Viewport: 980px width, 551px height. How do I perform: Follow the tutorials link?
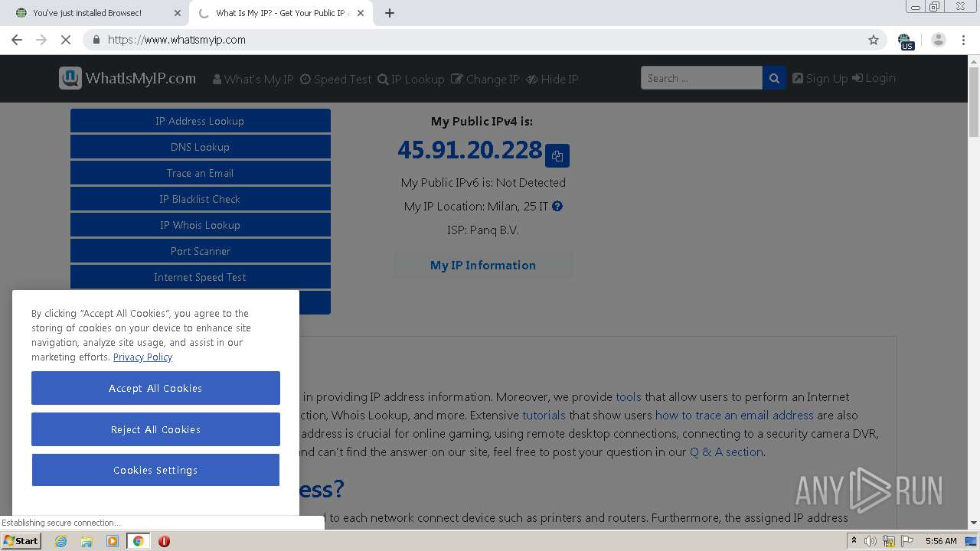click(x=544, y=415)
